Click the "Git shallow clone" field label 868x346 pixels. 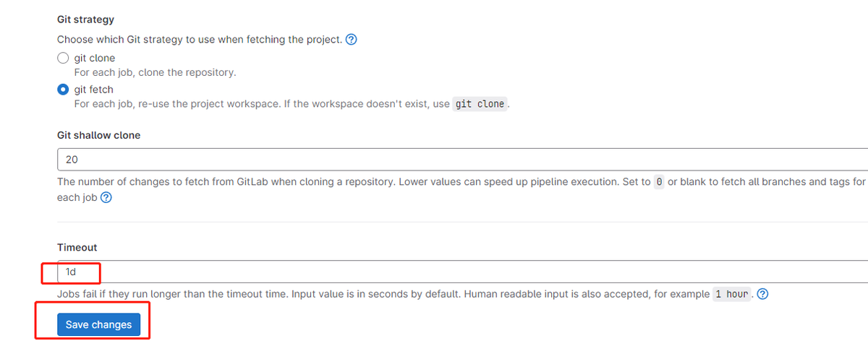[98, 135]
